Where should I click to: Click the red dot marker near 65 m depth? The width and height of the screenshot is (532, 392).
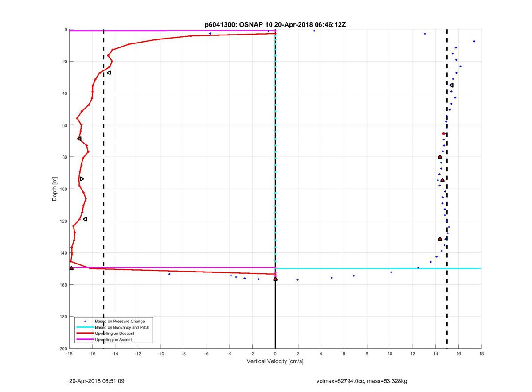[444, 133]
